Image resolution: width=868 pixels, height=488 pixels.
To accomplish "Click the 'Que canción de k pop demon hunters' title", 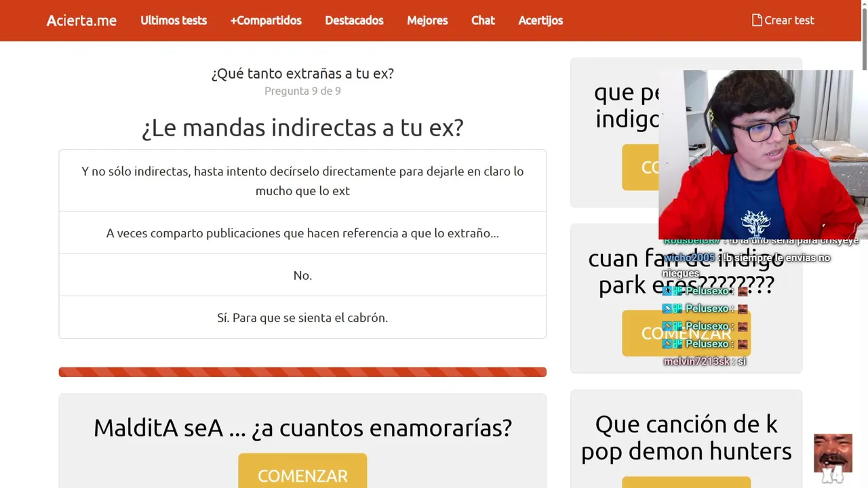I will point(686,437).
